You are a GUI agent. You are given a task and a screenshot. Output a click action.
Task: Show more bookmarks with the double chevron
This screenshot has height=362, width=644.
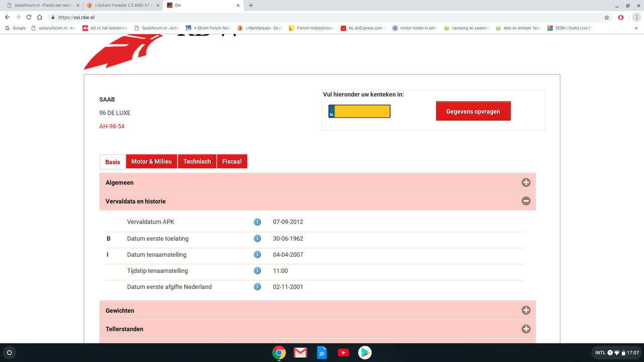pyautogui.click(x=636, y=28)
